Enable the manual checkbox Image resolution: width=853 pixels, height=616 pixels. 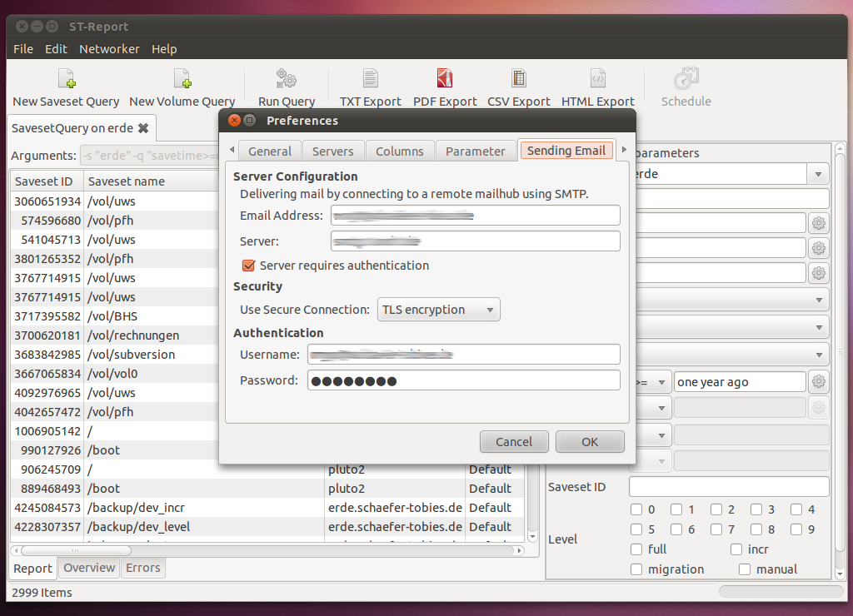[745, 569]
